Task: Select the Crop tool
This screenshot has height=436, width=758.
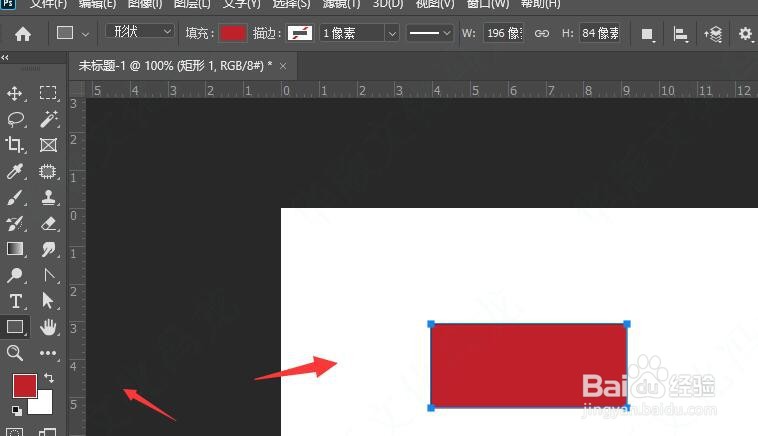Action: (x=15, y=145)
